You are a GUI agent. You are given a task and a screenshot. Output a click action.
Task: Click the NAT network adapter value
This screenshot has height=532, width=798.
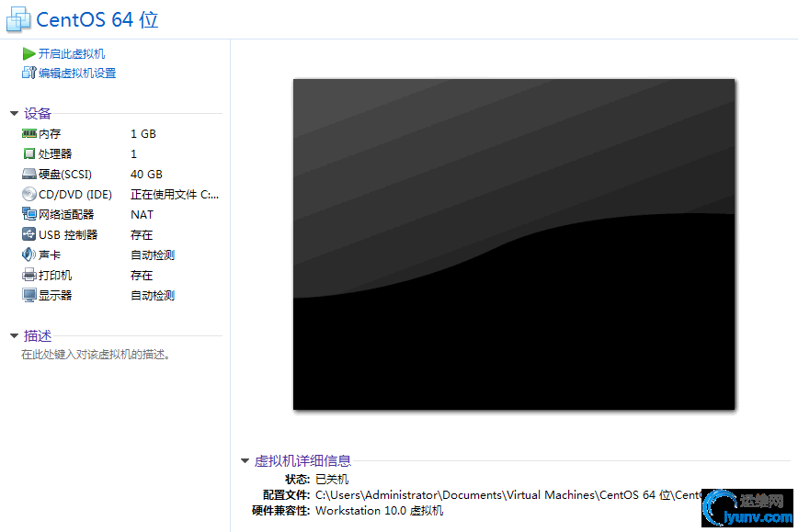tap(142, 215)
